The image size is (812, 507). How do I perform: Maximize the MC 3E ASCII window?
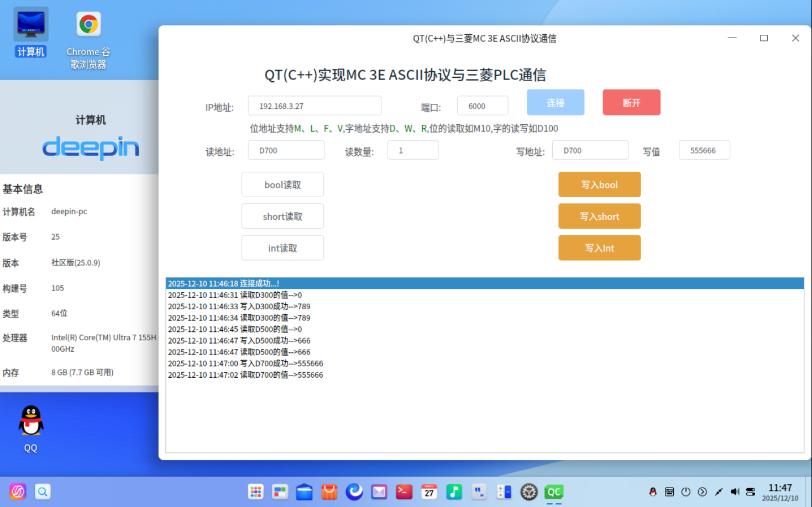(764, 38)
